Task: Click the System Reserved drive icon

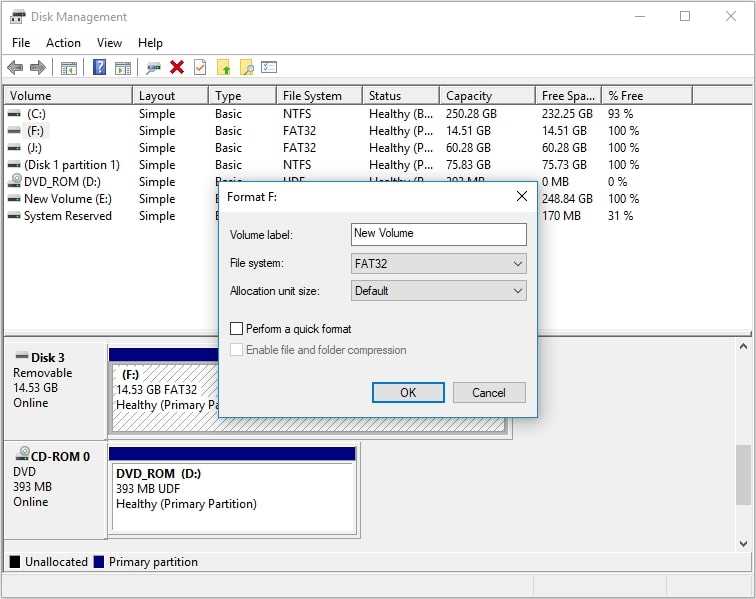Action: 14,216
